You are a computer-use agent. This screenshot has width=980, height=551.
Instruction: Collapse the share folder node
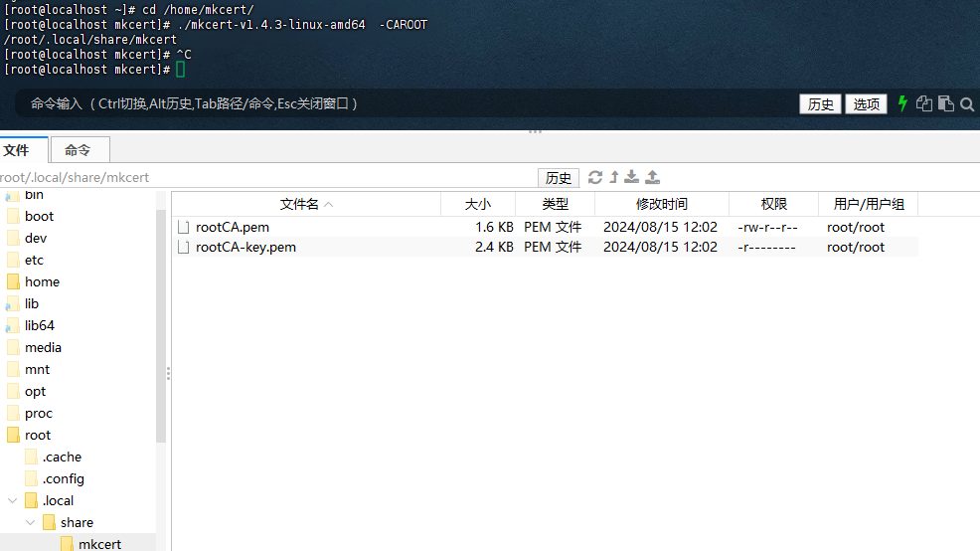30,522
